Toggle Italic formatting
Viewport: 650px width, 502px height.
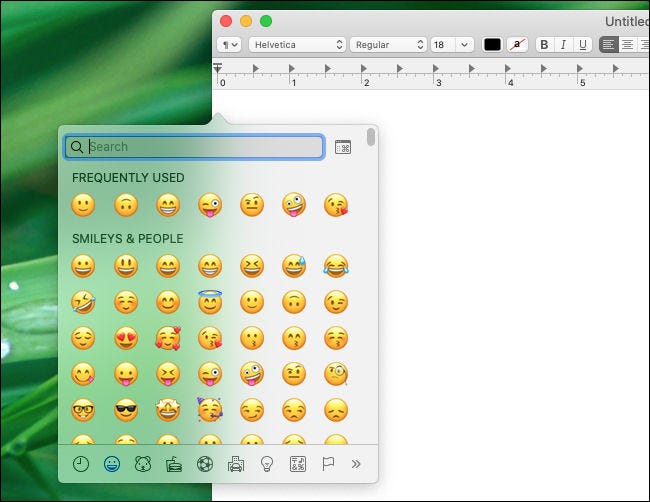click(563, 45)
